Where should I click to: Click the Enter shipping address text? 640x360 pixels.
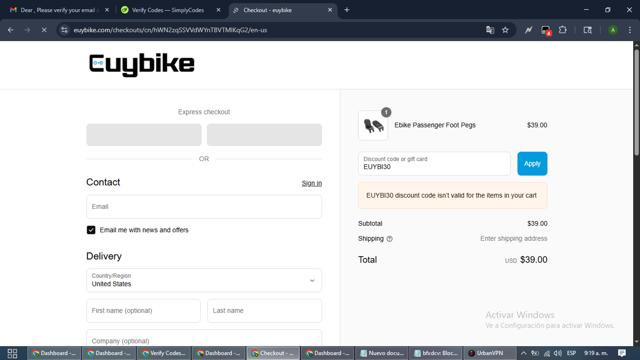pyautogui.click(x=513, y=239)
